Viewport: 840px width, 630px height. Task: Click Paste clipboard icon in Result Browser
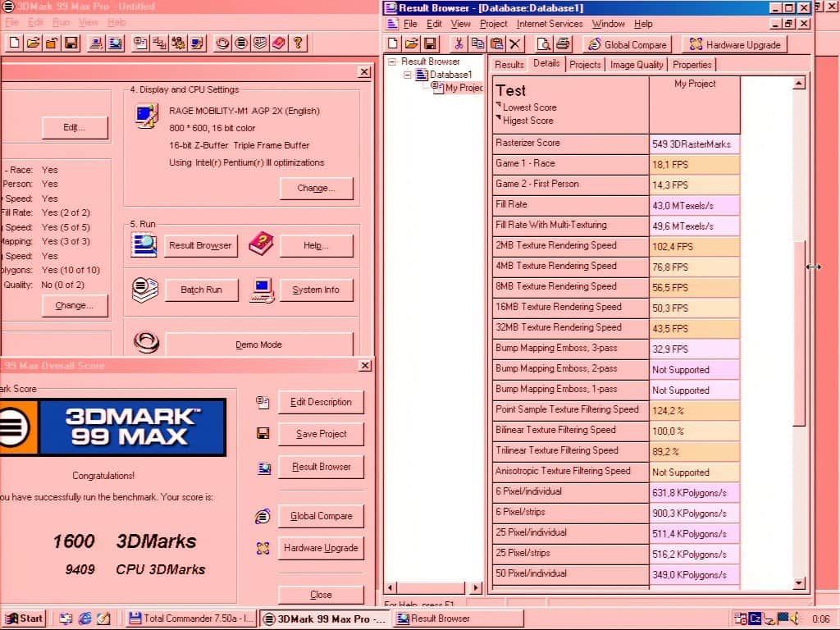(496, 44)
